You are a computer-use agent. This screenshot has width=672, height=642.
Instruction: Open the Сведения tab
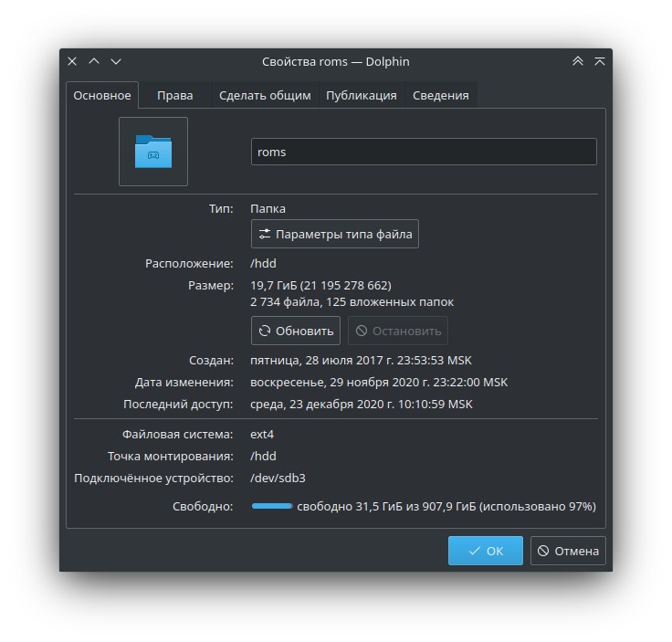coord(441,95)
